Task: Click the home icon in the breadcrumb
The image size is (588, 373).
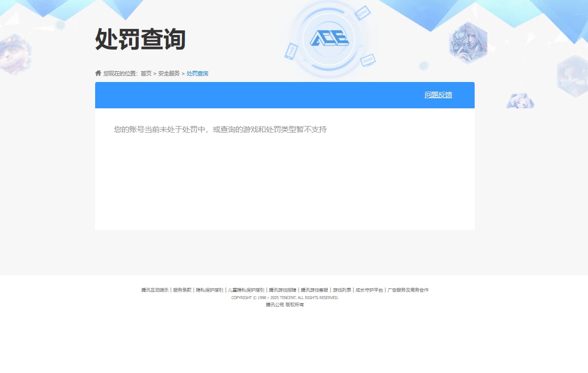Action: (x=98, y=73)
